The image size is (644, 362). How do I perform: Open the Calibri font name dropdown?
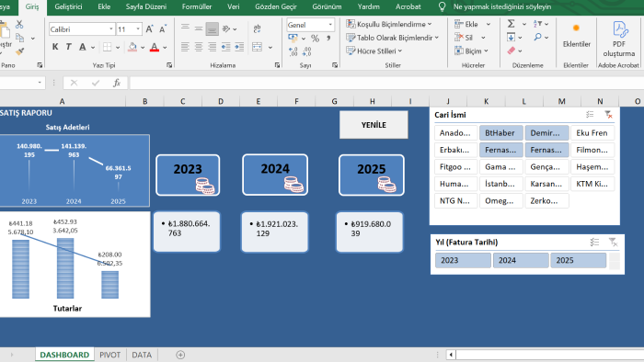(x=111, y=29)
